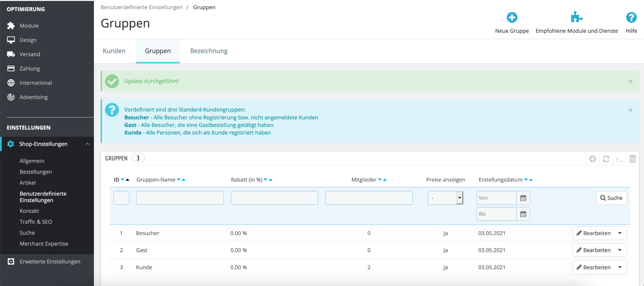Screen dimensions: 644x286
Task: Sort Gruppen-Name ascending
Action: click(x=183, y=180)
